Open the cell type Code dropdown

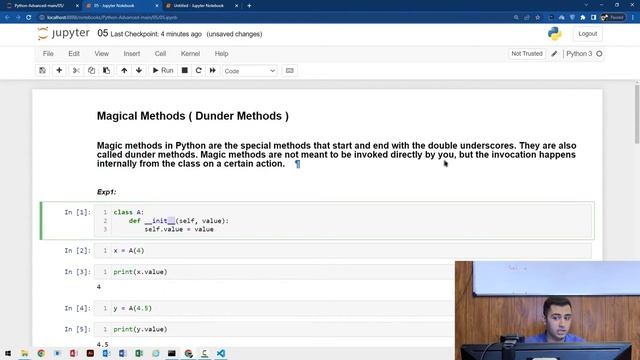[249, 71]
